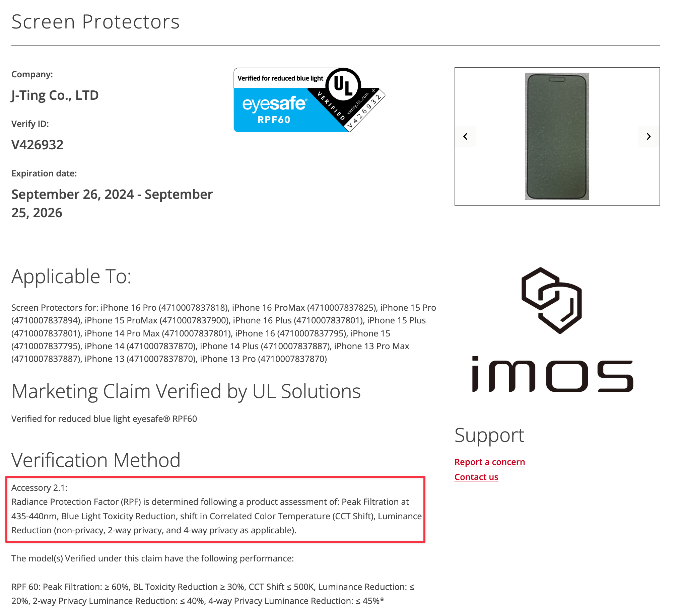Open the Report a concern link

[489, 462]
